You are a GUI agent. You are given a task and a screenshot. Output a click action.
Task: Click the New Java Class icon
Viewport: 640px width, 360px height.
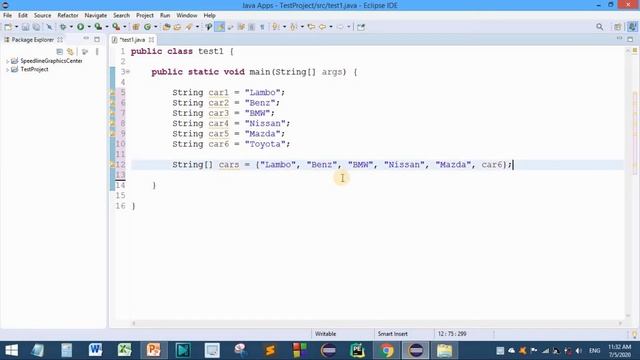point(147,27)
